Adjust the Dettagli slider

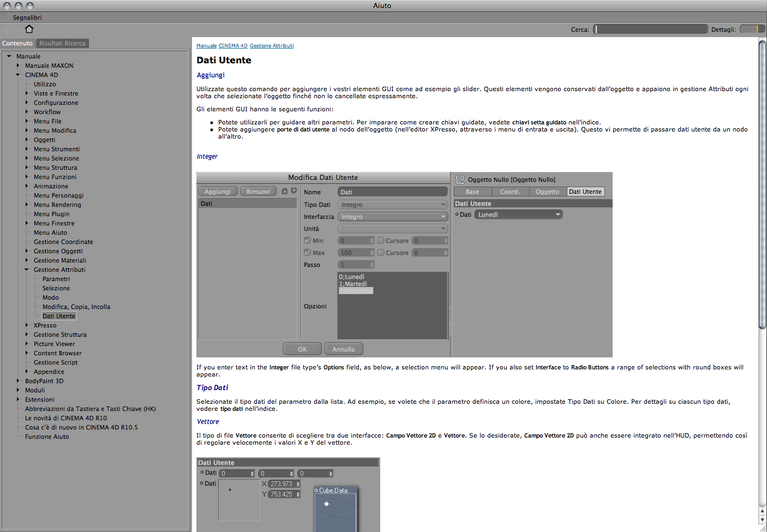pyautogui.click(x=752, y=29)
